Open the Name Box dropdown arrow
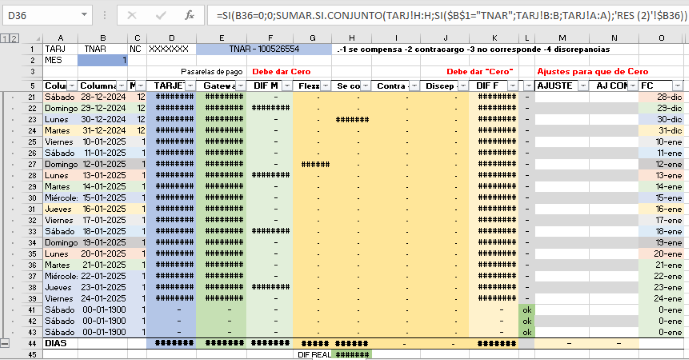The image size is (689, 360). click(84, 15)
